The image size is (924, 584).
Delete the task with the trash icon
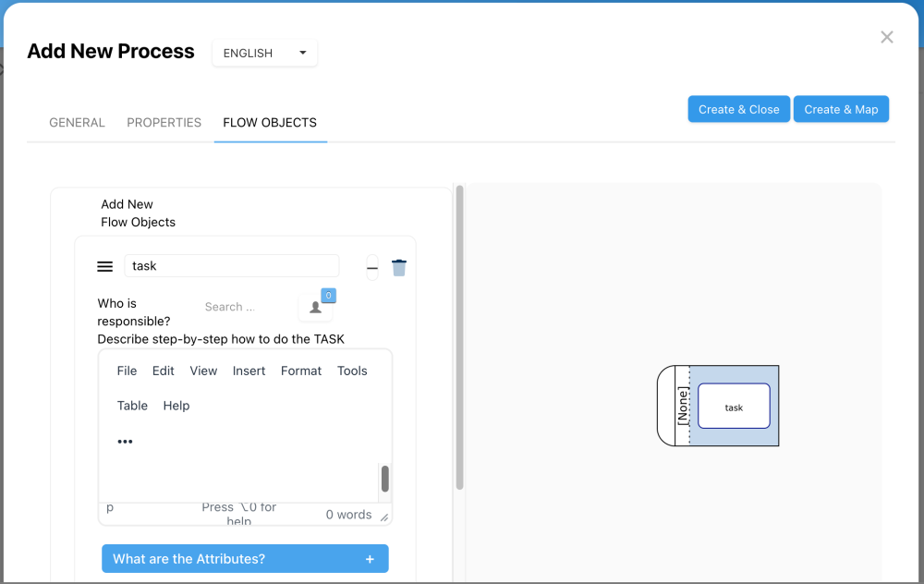(x=399, y=268)
